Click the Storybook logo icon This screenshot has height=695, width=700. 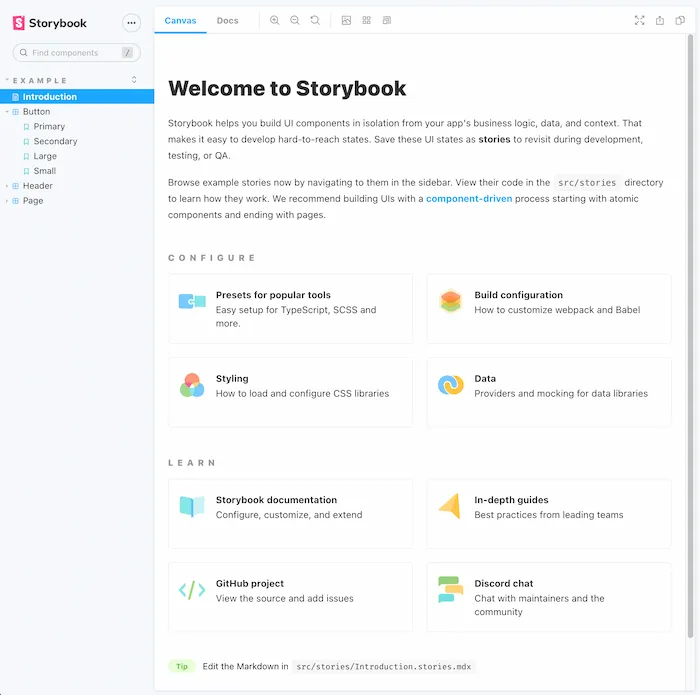tap(19, 23)
